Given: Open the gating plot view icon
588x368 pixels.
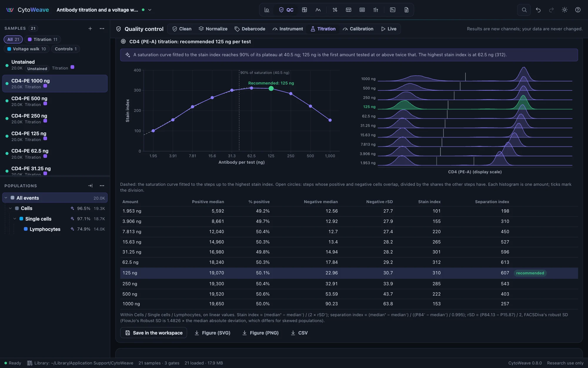Looking at the screenshot, I should coord(267,10).
